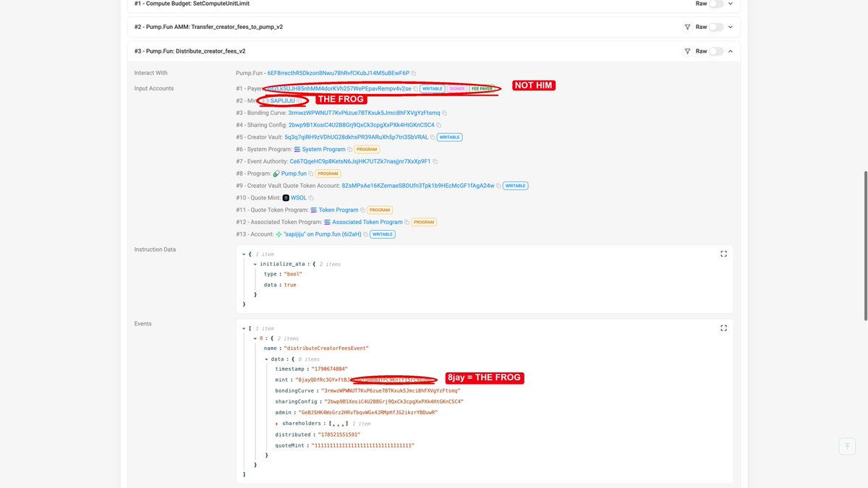Select the type value "bool"
The height and width of the screenshot is (488, 868).
pos(293,274)
